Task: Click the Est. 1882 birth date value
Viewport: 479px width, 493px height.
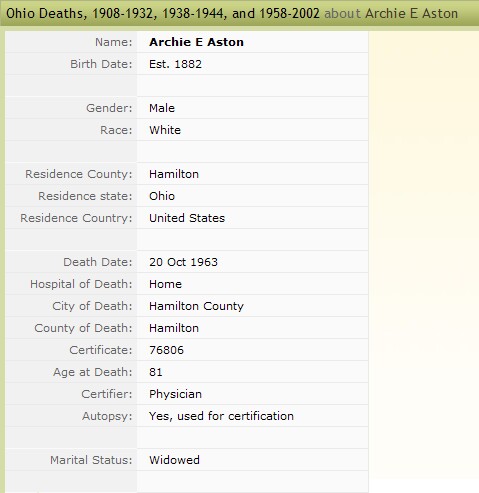Action: click(175, 64)
